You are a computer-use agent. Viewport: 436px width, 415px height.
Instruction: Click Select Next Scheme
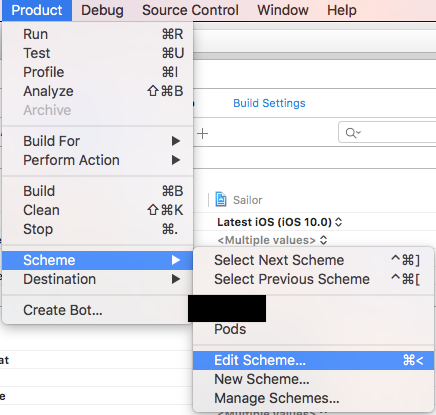click(313, 260)
